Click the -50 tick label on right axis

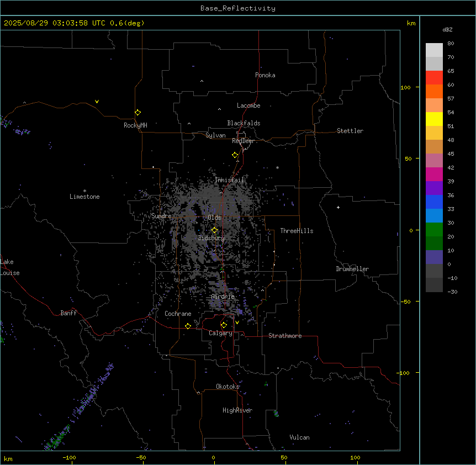click(x=405, y=302)
